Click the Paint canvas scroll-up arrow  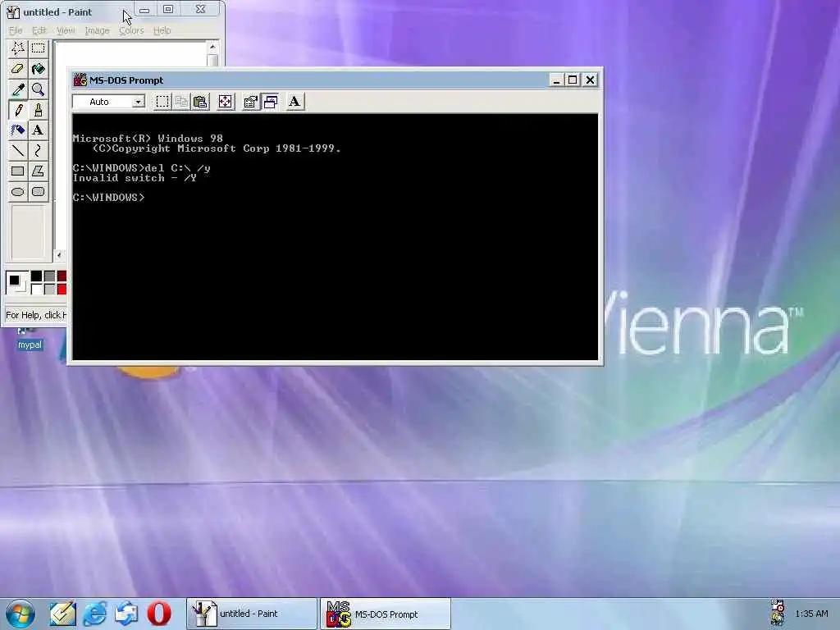click(x=212, y=47)
